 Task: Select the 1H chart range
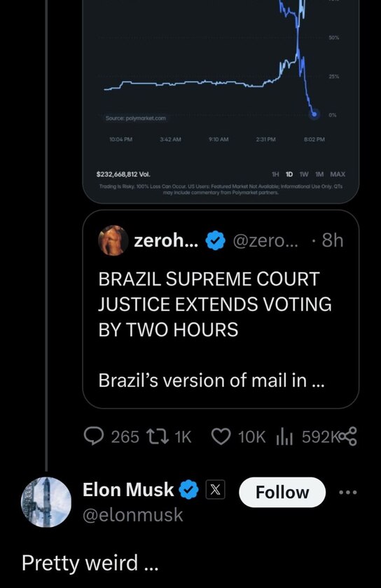pyautogui.click(x=275, y=175)
